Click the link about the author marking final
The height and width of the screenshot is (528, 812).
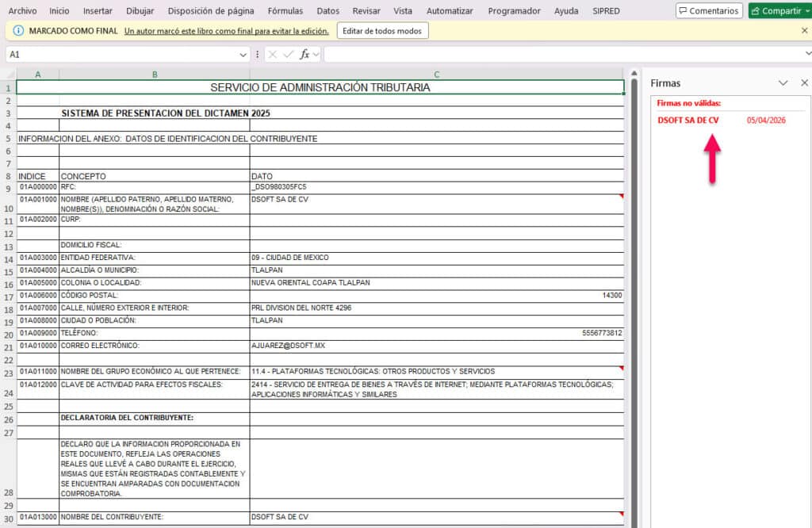pyautogui.click(x=227, y=31)
